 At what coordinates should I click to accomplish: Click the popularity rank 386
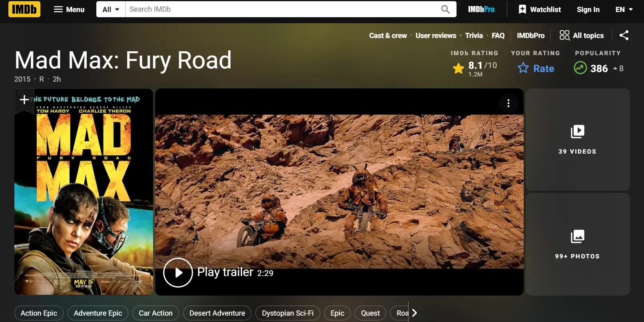coord(599,68)
